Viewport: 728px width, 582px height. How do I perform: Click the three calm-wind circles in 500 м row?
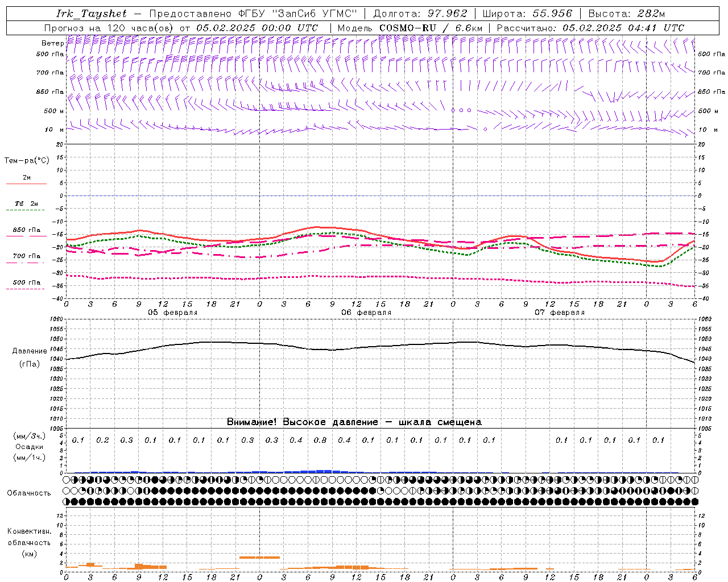(x=461, y=110)
